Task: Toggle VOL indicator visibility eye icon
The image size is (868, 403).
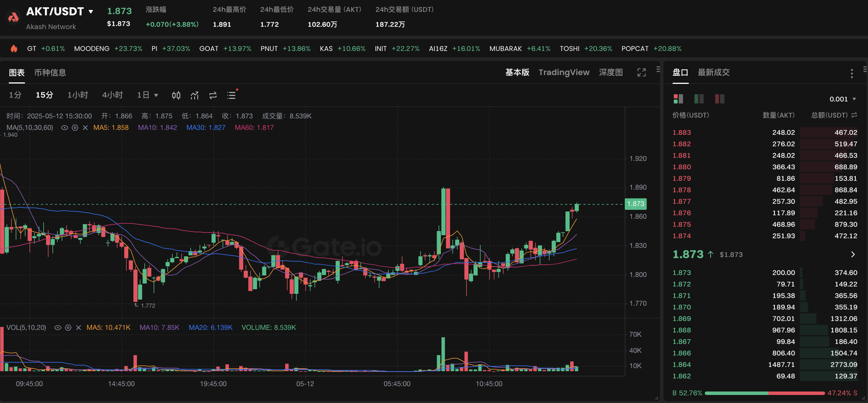Action: (58, 328)
